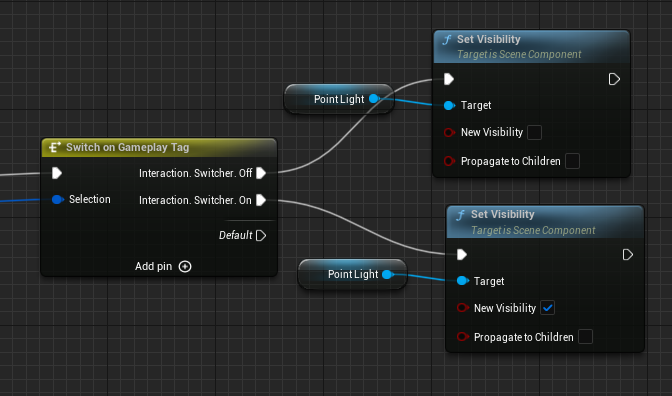The height and width of the screenshot is (396, 672).
Task: Click the Interaction.Switcher.Off execution pin
Action: pyautogui.click(x=261, y=173)
